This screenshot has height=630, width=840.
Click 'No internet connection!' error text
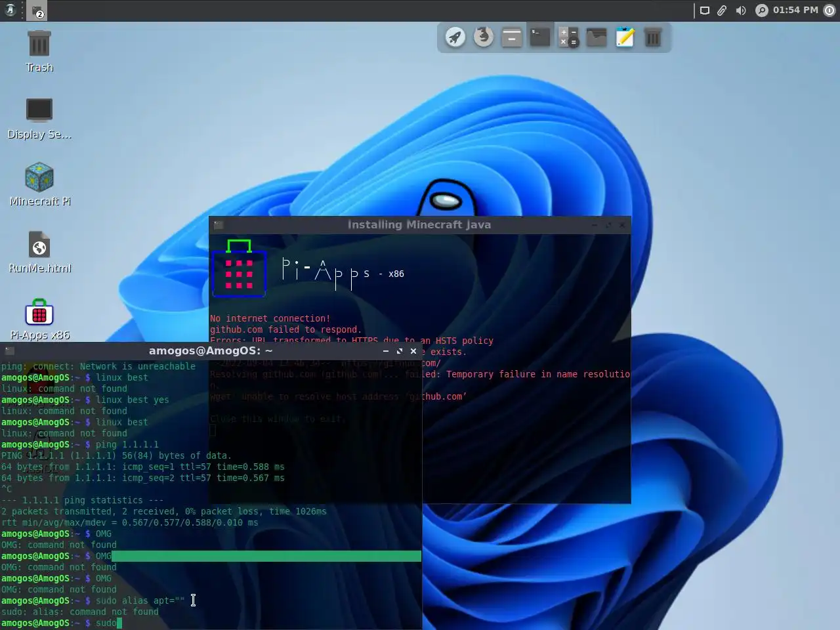(270, 318)
